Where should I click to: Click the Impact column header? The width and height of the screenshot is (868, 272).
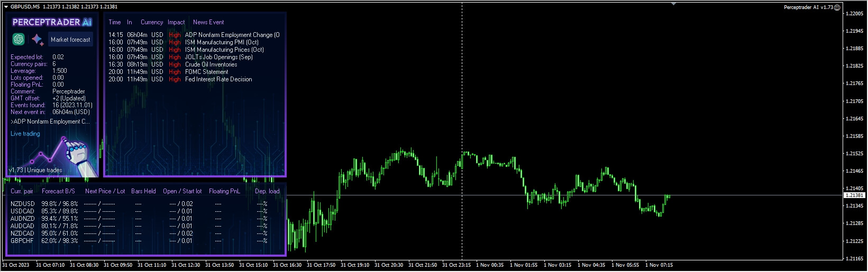point(176,22)
